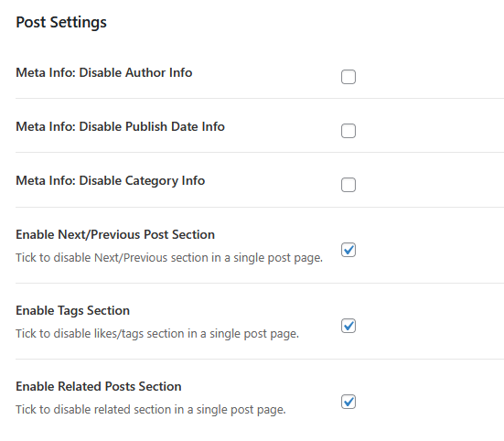
Task: Toggle the Related Posts Section checkbox off
Action: [349, 402]
